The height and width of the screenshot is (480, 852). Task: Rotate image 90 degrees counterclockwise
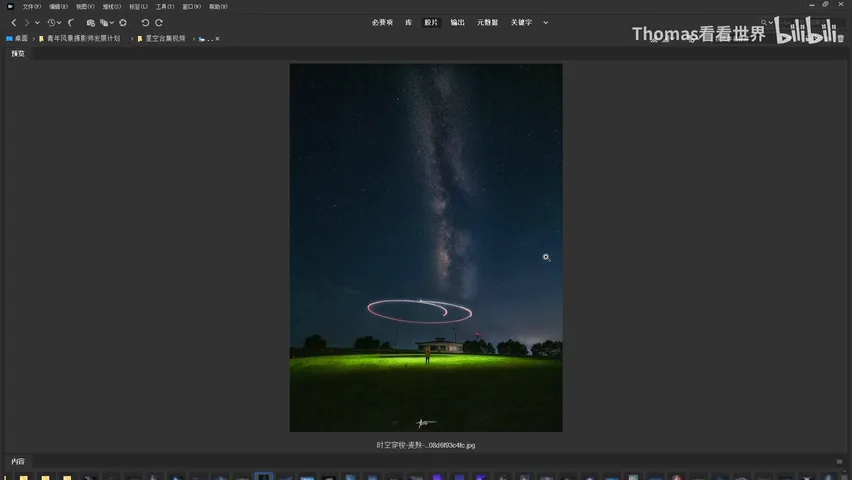coord(145,23)
